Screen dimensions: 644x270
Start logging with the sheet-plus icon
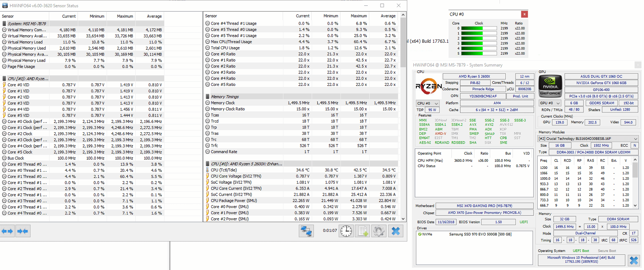[x=362, y=231]
